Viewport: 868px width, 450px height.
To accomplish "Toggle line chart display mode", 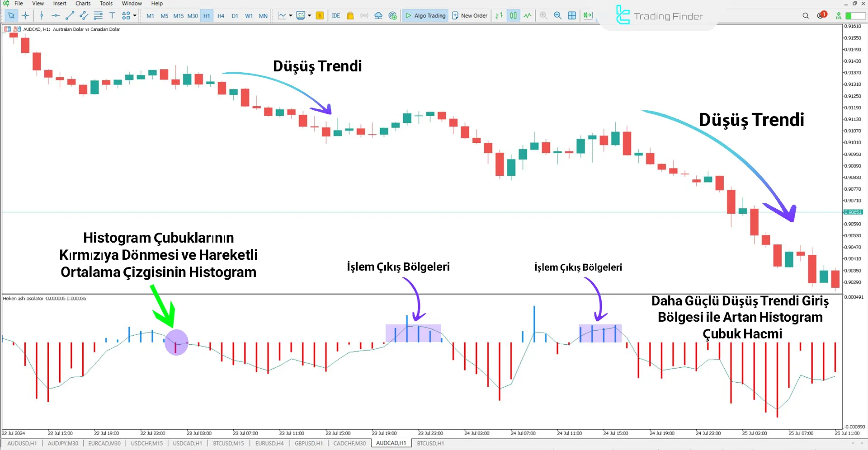I will click(x=527, y=16).
